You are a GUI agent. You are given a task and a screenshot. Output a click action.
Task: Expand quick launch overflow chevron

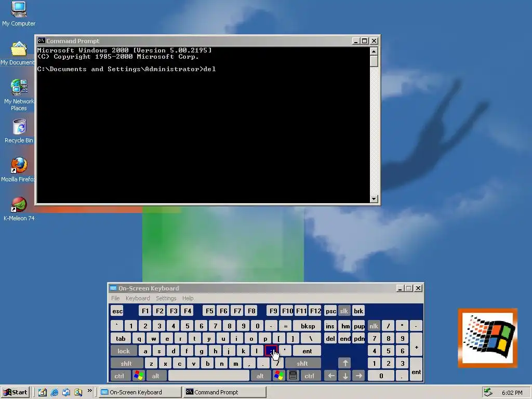point(89,391)
